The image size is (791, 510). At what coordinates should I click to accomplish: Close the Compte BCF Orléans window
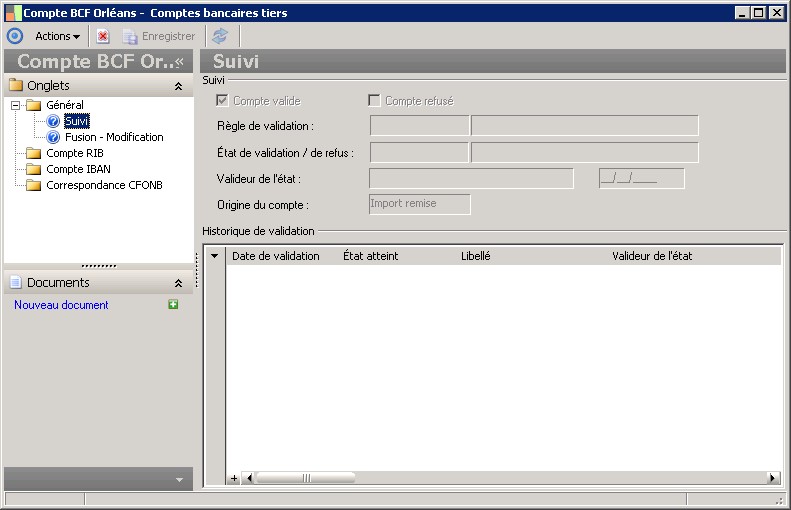[x=776, y=13]
